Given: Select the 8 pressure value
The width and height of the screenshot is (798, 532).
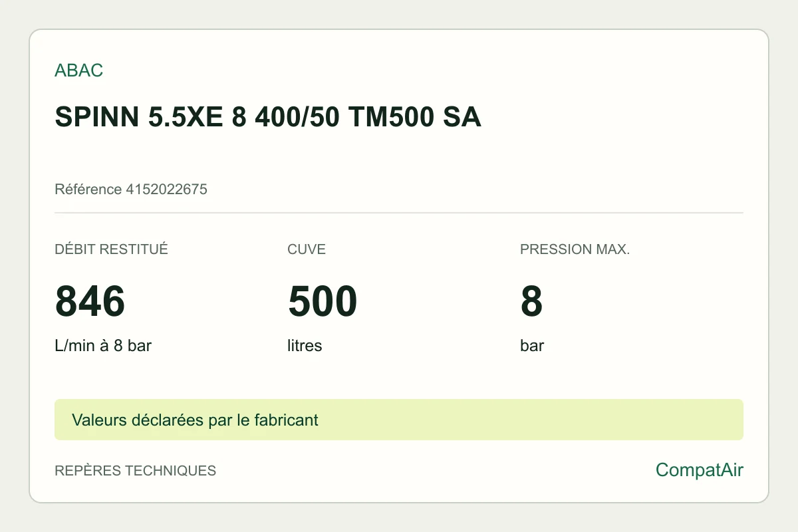Looking at the screenshot, I should coord(532,301).
